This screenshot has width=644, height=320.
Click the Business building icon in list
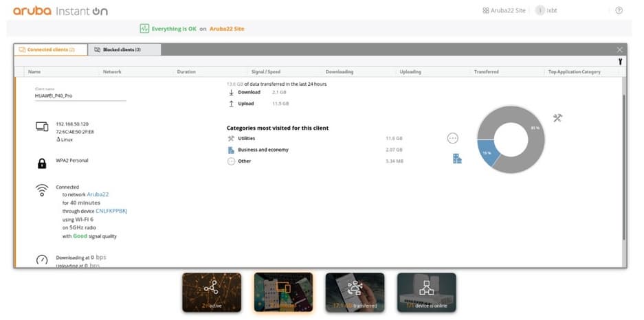[231, 150]
